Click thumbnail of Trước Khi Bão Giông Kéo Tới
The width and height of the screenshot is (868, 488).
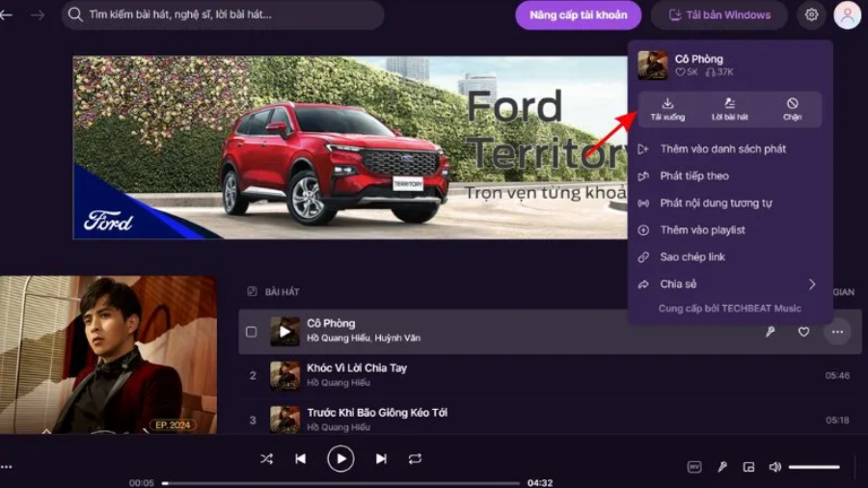(x=285, y=420)
